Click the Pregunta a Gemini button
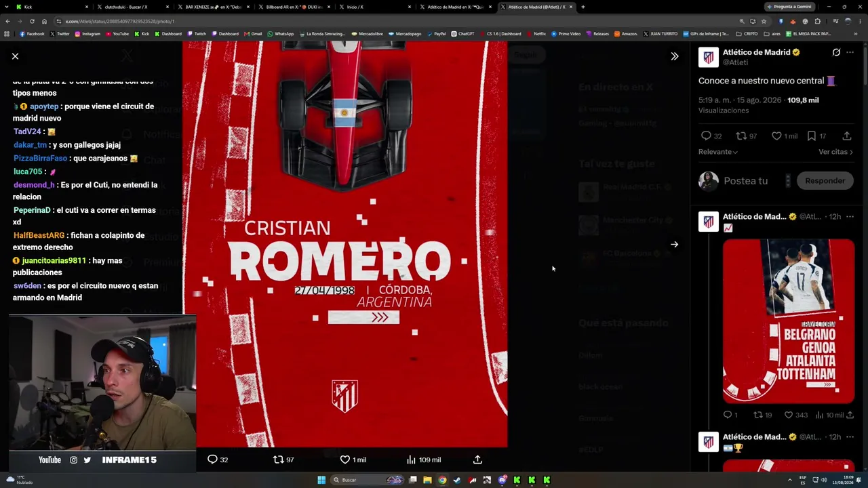Image resolution: width=868 pixels, height=488 pixels. tap(790, 7)
